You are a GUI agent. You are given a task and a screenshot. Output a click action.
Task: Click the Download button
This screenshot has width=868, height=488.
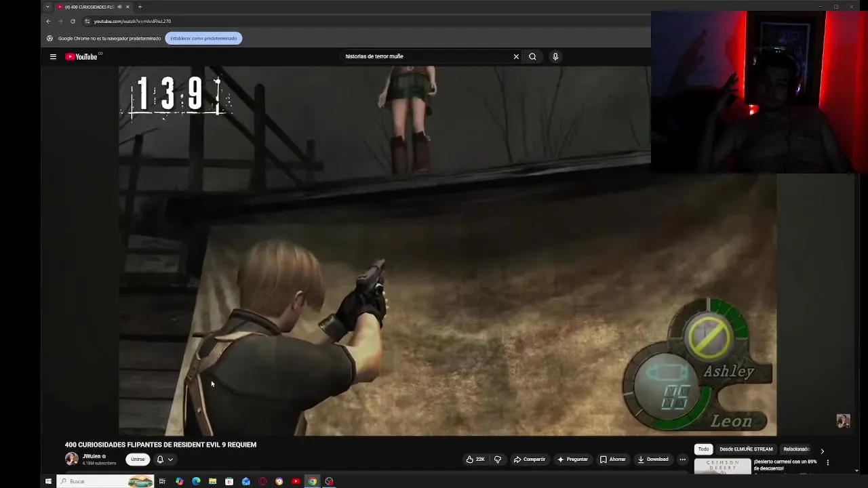pos(653,460)
